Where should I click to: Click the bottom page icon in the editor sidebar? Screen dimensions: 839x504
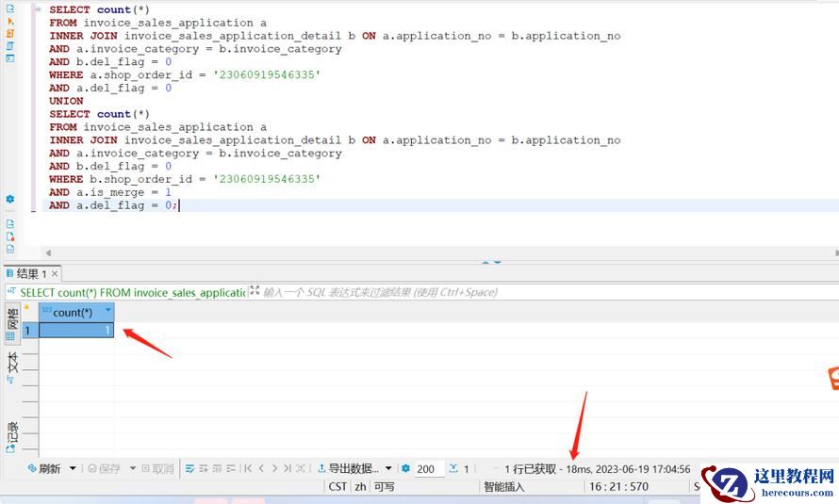click(9, 249)
